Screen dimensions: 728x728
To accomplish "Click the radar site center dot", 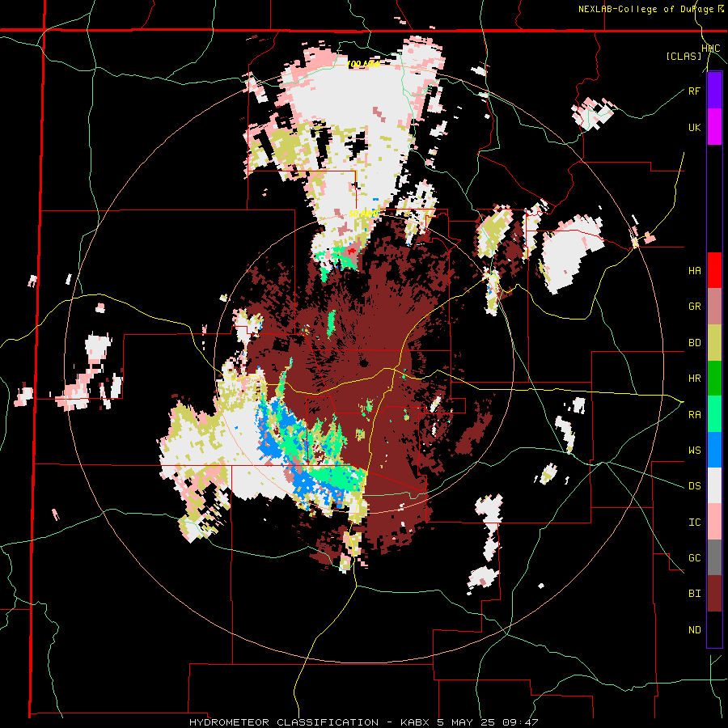I will click(363, 363).
